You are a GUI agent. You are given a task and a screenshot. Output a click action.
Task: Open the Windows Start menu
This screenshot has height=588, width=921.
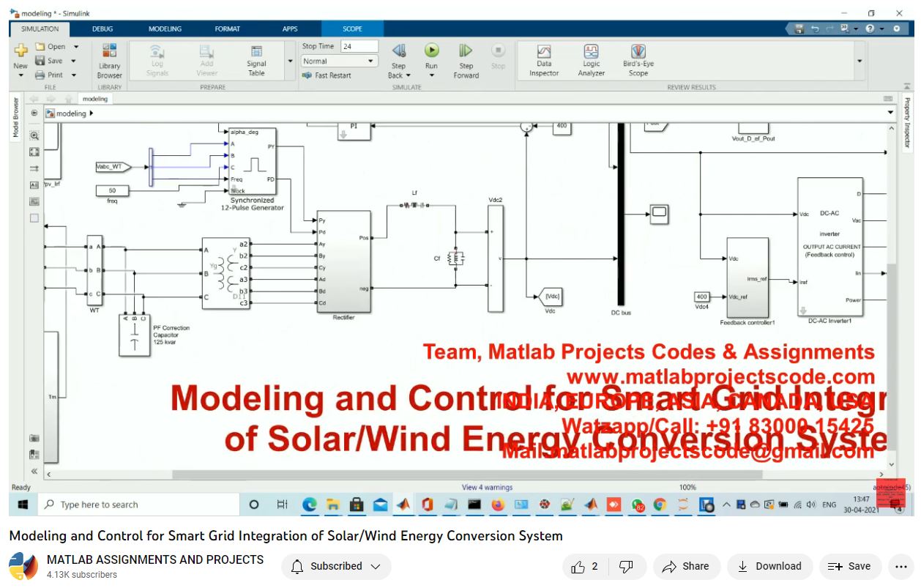[x=23, y=505]
